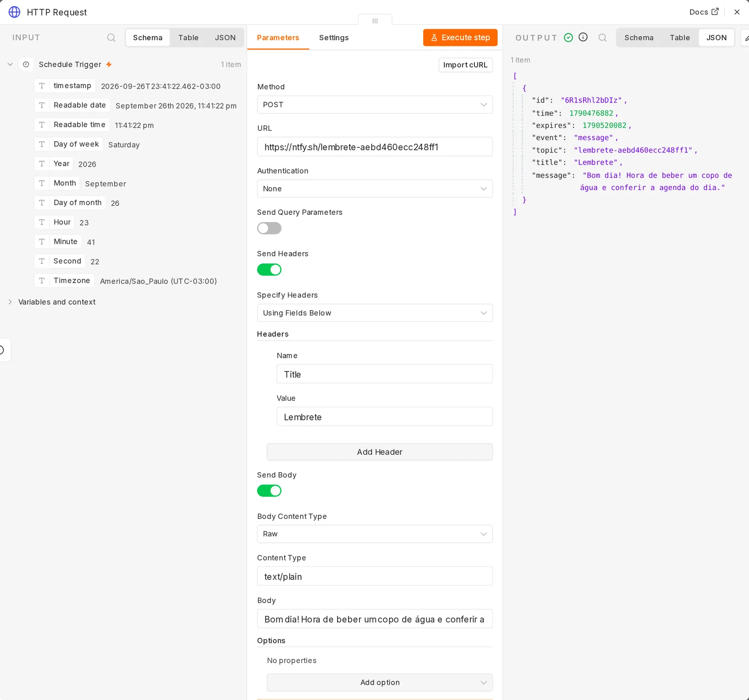Viewport: 749px width, 700px height.
Task: Toggle Send Query Parameters switch
Action: click(269, 228)
